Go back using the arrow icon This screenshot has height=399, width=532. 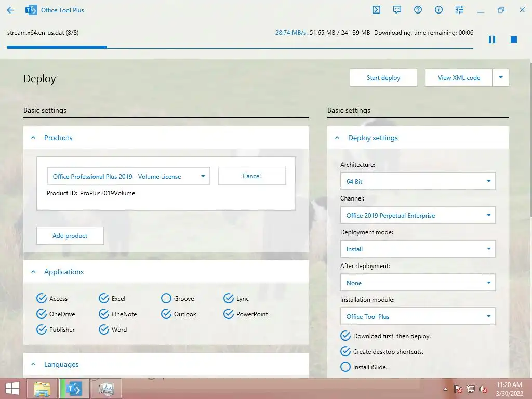click(x=10, y=10)
